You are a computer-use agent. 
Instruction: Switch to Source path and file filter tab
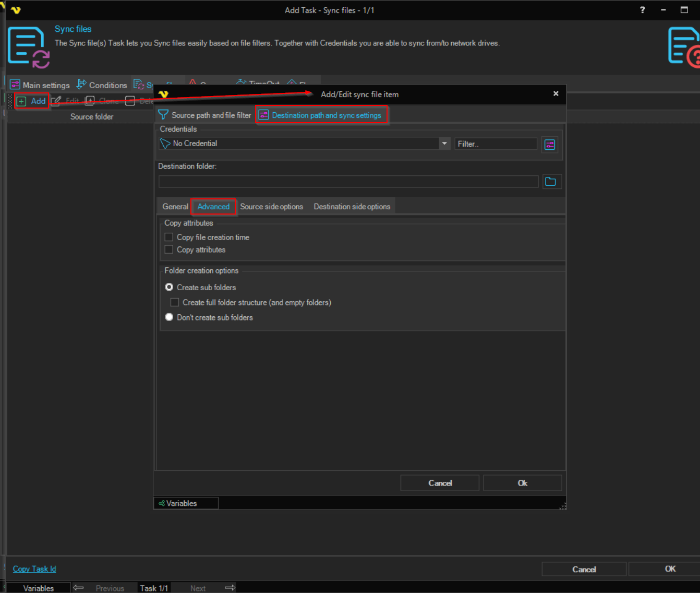[x=205, y=115]
